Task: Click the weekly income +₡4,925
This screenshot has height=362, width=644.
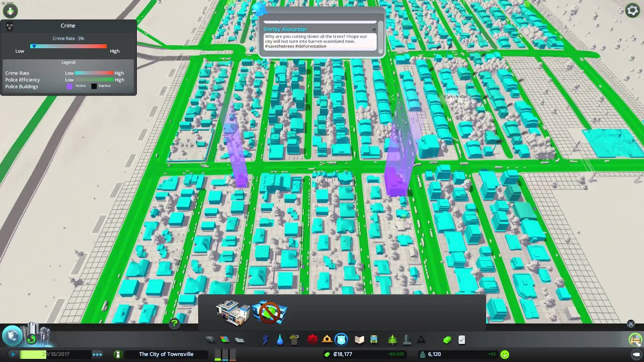Action: pos(395,354)
